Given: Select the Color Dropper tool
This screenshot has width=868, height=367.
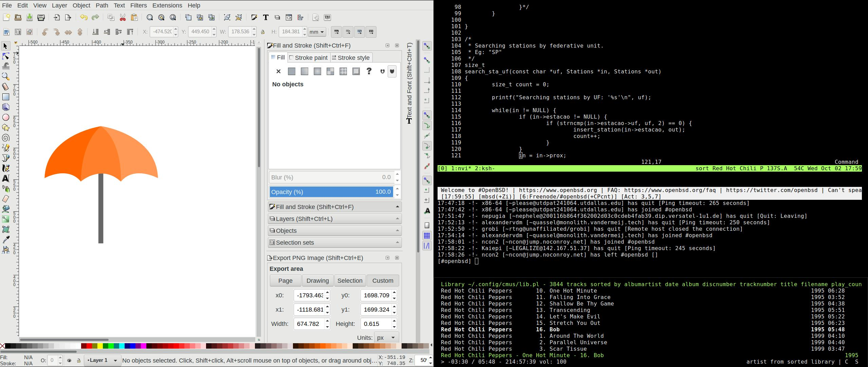Looking at the screenshot, I should [x=6, y=240].
